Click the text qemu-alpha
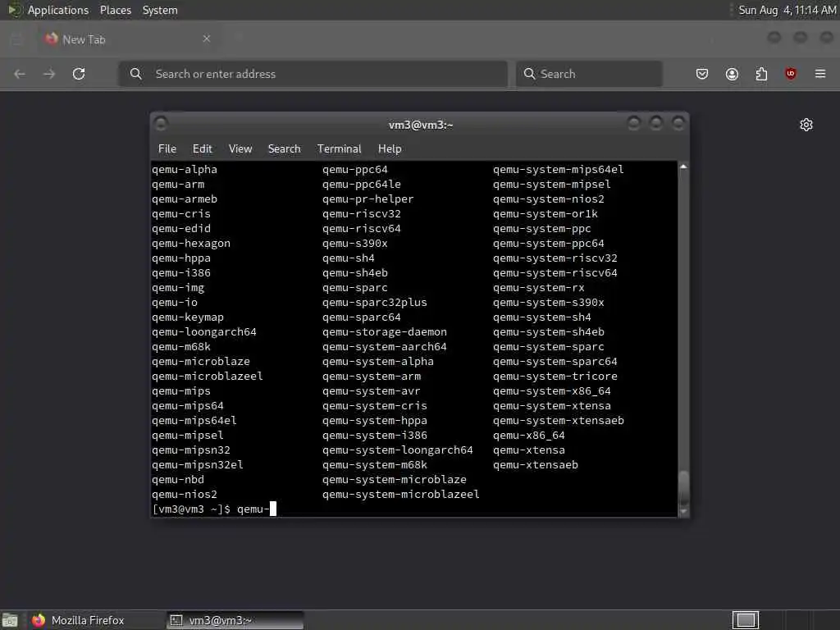 [185, 169]
